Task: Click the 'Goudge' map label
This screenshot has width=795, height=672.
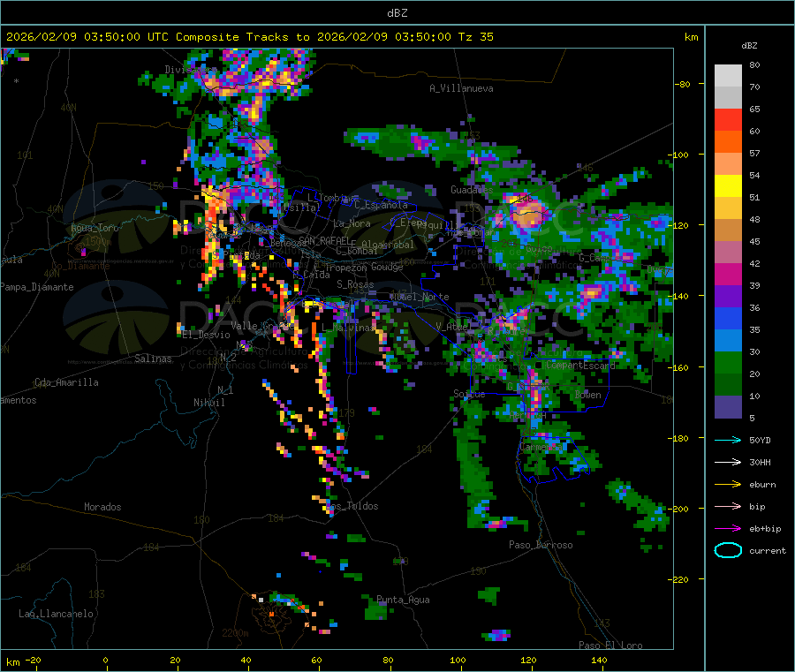Action: pyautogui.click(x=387, y=267)
